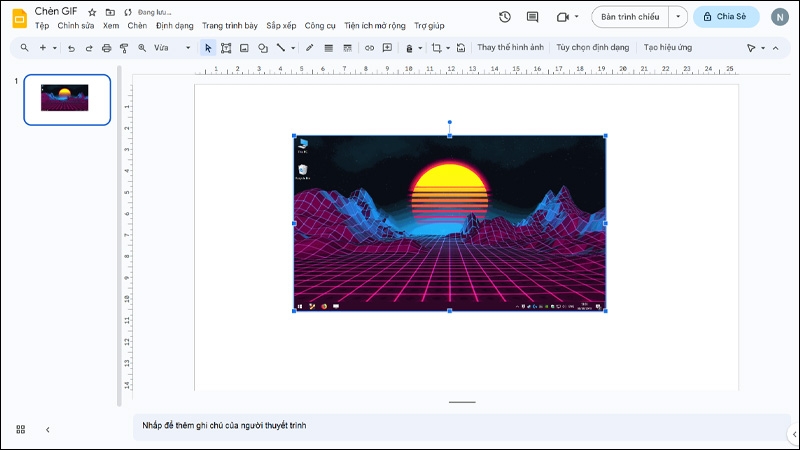Insert a link
800x450 pixels.
point(369,48)
